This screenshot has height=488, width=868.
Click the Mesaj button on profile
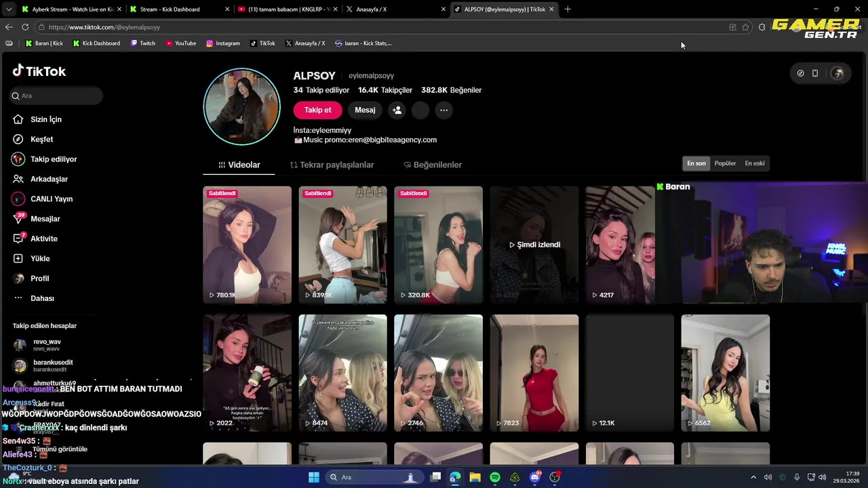click(x=365, y=110)
